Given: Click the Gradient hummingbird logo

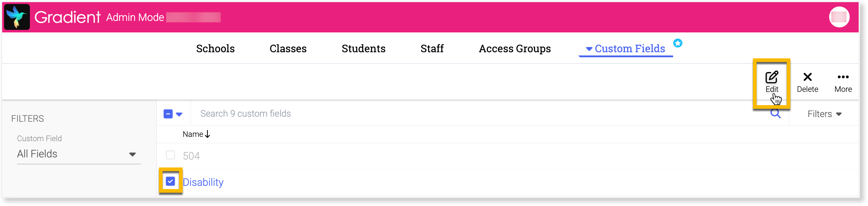Looking at the screenshot, I should pos(17,17).
